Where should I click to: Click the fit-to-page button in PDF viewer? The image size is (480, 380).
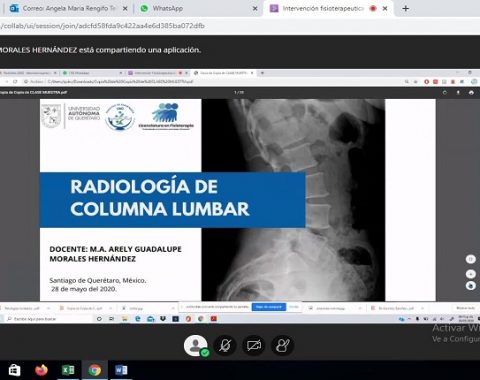[x=471, y=259]
